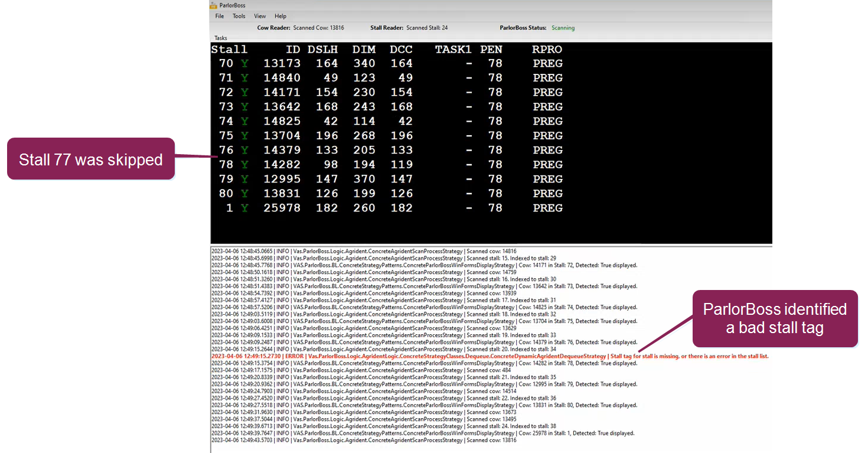Select cow ID 13831 in stall 80

[282, 194]
